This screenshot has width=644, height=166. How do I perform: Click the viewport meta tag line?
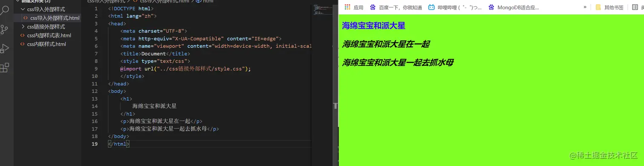[x=216, y=46]
